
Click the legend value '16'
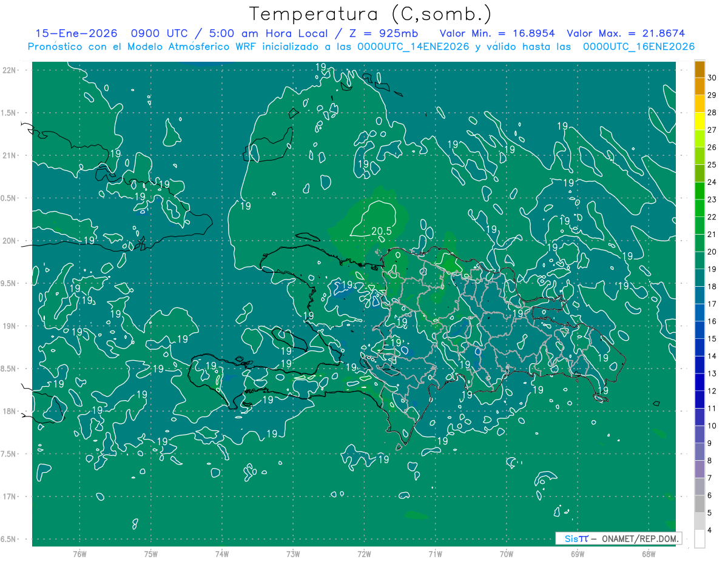tap(712, 321)
